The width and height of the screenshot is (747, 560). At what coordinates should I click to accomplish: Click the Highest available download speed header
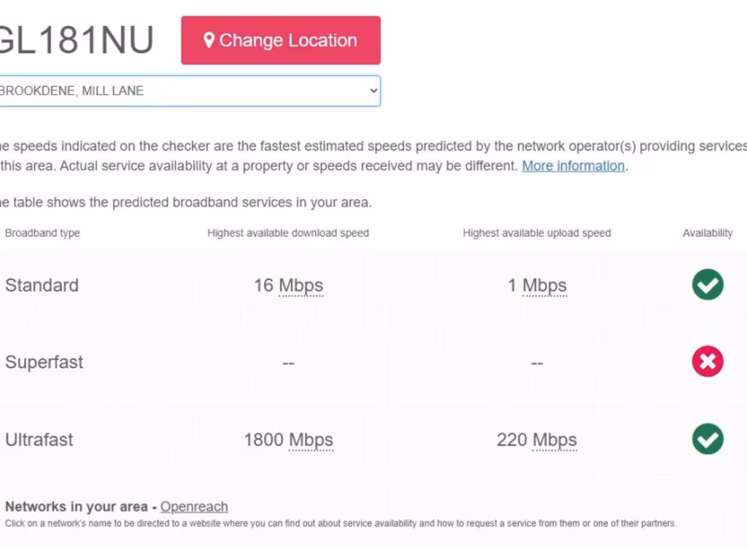[x=288, y=233]
